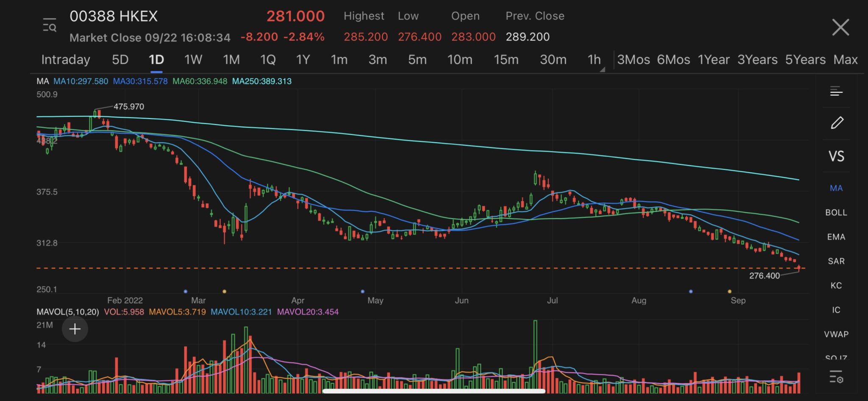This screenshot has width=868, height=401.
Task: Set chart range to 1Year
Action: [714, 60]
